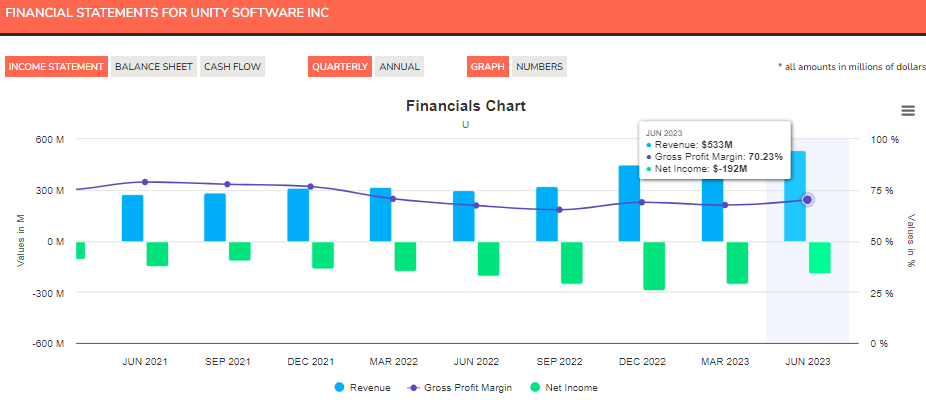Show data in Numbers view
Screen dimensions: 926x403
tap(539, 67)
